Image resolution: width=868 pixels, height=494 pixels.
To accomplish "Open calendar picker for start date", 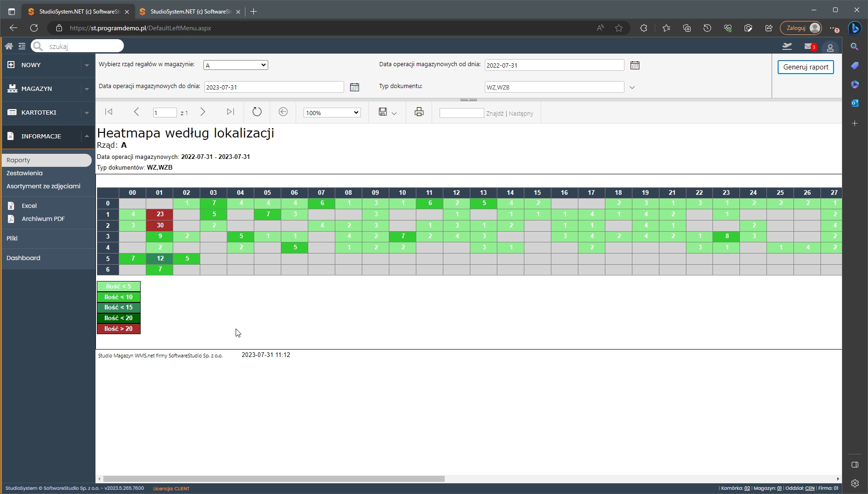I will click(x=635, y=65).
